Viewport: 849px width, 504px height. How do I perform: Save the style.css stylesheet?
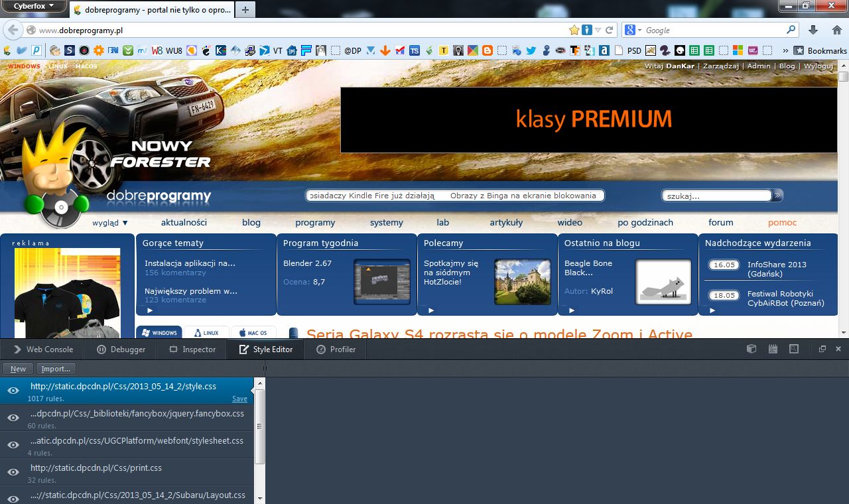pyautogui.click(x=239, y=399)
